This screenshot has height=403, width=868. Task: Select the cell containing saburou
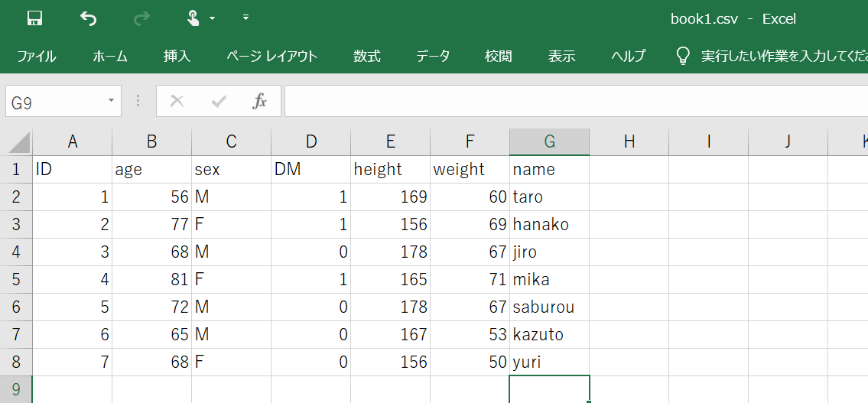(549, 307)
